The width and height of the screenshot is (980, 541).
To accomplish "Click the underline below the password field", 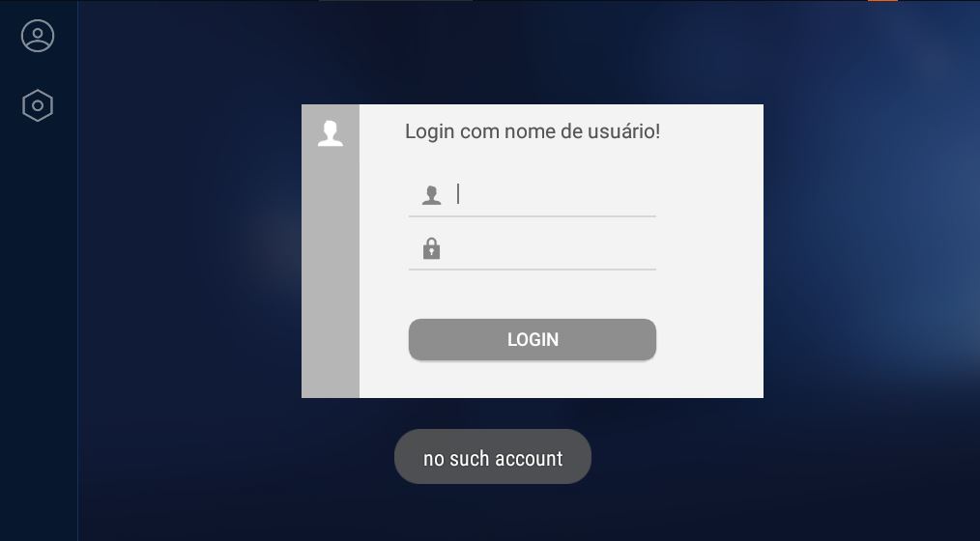I will 533,270.
